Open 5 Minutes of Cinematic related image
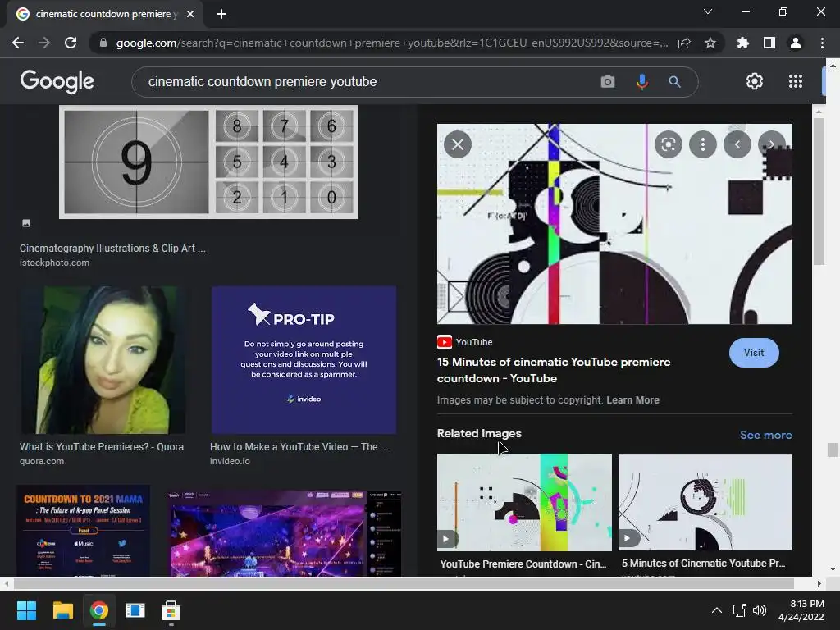The height and width of the screenshot is (630, 840). (705, 503)
